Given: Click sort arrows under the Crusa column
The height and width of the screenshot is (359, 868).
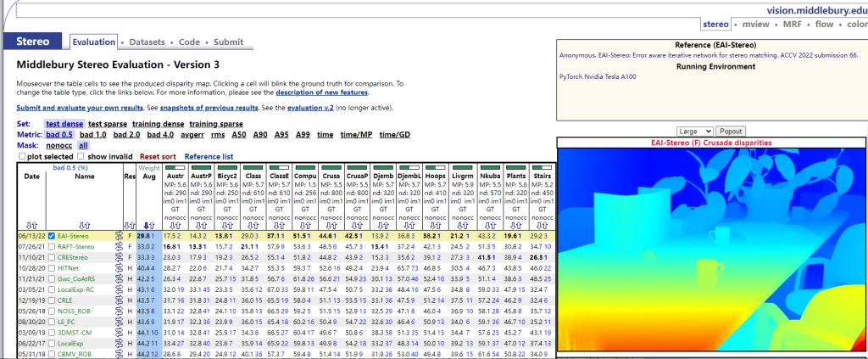Looking at the screenshot, I should coord(330,225).
